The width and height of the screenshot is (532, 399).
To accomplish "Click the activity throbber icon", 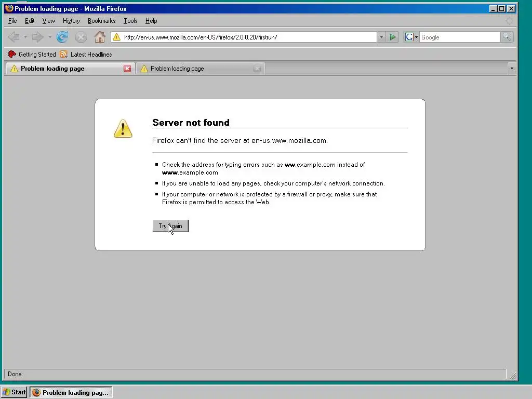I will (509, 21).
